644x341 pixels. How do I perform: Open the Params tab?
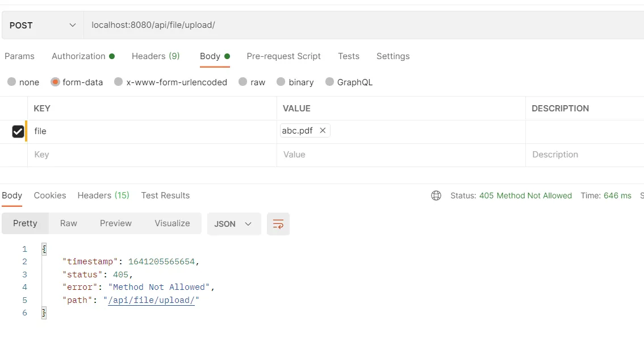(x=19, y=56)
